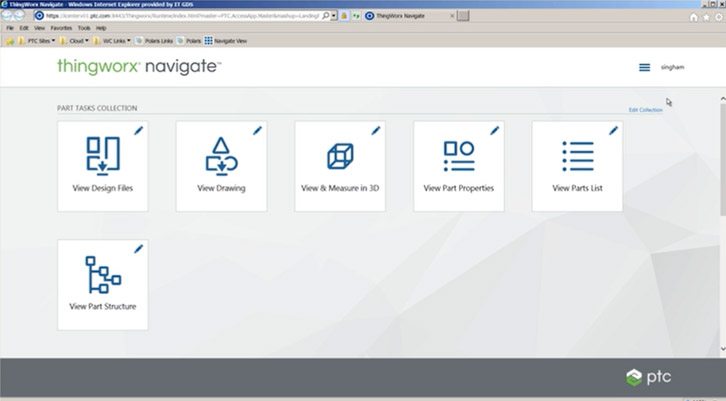
Task: Click the Internet Explorer forward arrow
Action: (x=19, y=15)
